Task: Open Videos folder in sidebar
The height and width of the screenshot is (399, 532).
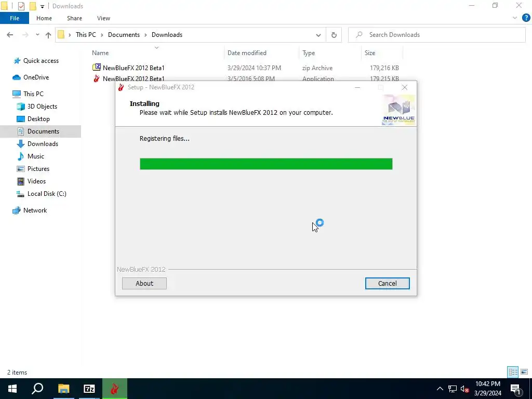Action: pyautogui.click(x=36, y=181)
